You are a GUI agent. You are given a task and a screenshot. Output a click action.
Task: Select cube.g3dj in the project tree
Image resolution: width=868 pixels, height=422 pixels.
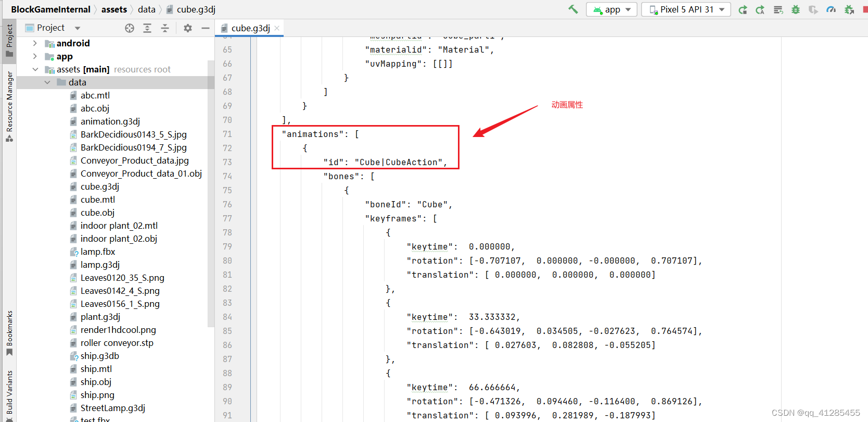[x=100, y=187]
